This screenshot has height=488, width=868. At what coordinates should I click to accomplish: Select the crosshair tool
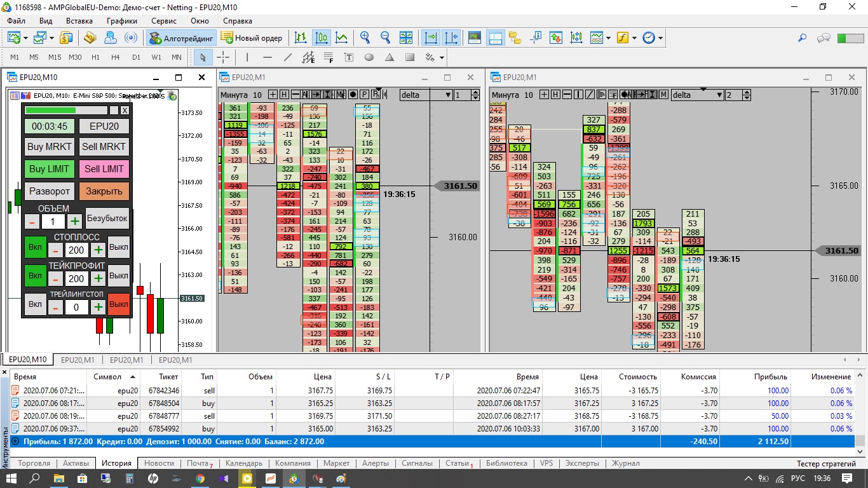tap(224, 57)
